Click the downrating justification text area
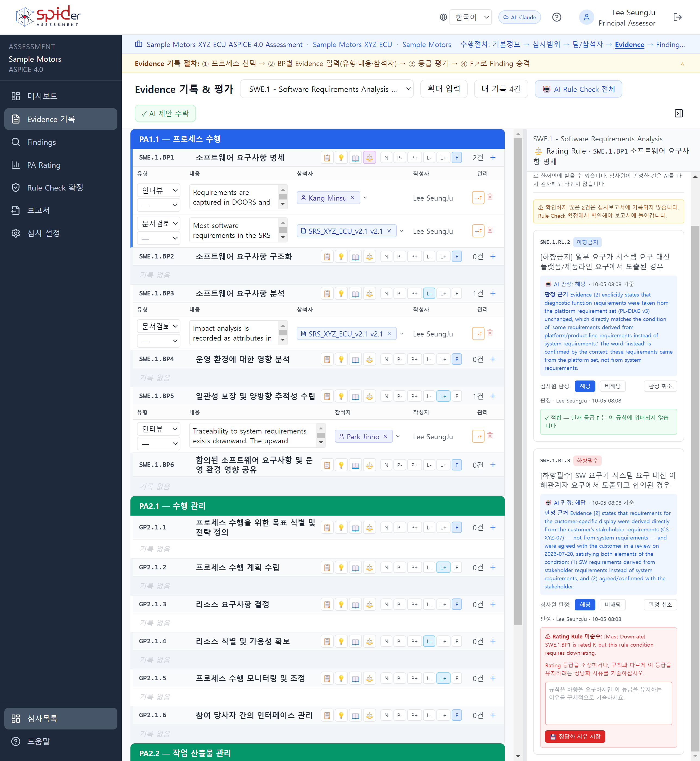Screen dimensions: 700x761 point(608,703)
